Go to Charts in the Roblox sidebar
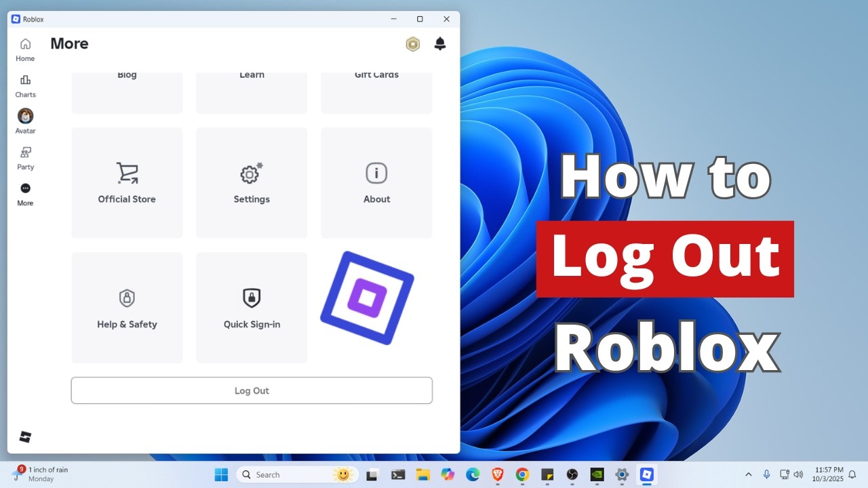Image resolution: width=868 pixels, height=488 pixels. pos(25,86)
